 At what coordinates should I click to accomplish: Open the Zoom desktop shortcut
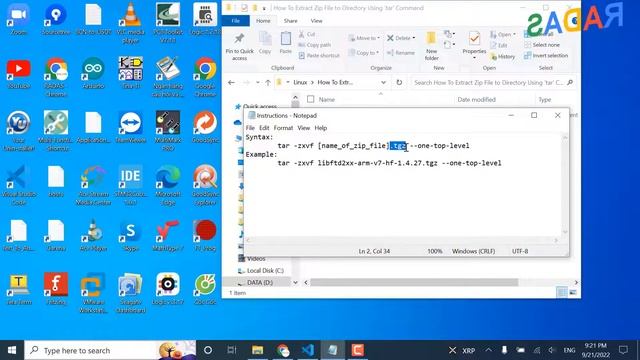pos(18,19)
